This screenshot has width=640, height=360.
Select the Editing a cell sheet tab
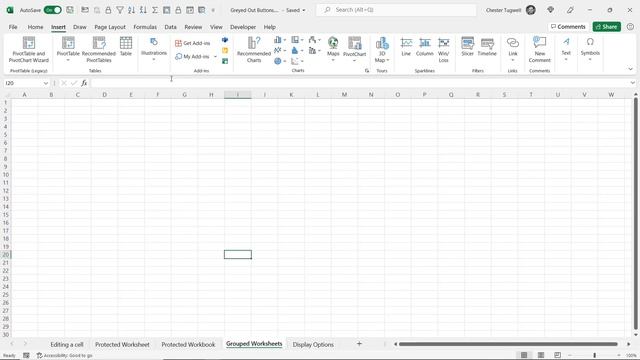point(67,344)
